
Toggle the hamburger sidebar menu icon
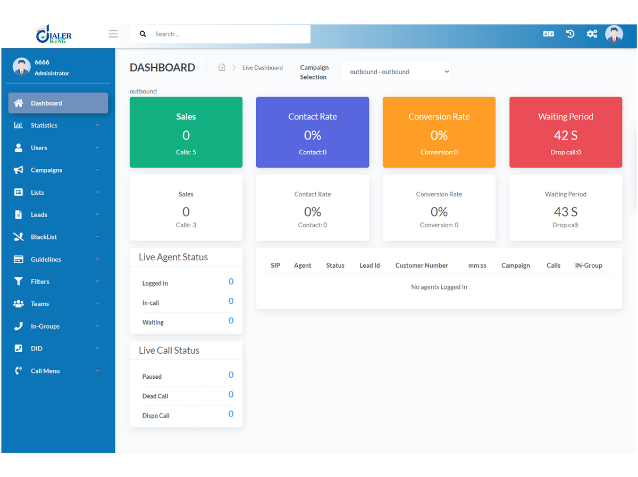pos(113,34)
